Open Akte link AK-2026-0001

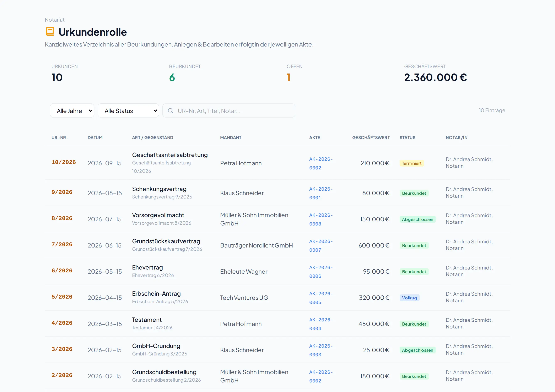tap(321, 193)
